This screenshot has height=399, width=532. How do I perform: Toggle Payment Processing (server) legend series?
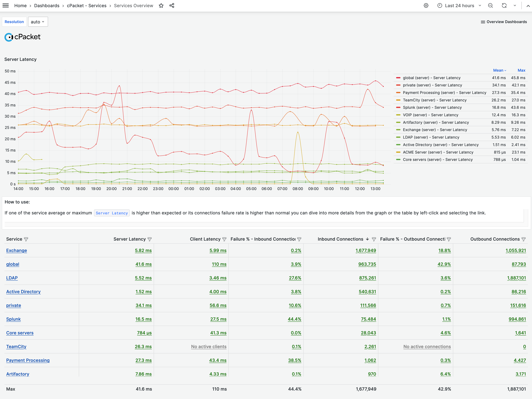[444, 93]
